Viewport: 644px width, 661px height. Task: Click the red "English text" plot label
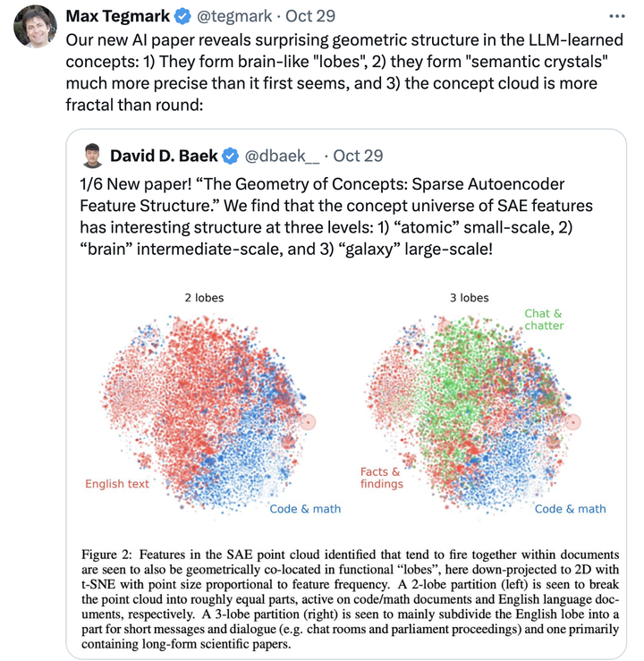(117, 484)
